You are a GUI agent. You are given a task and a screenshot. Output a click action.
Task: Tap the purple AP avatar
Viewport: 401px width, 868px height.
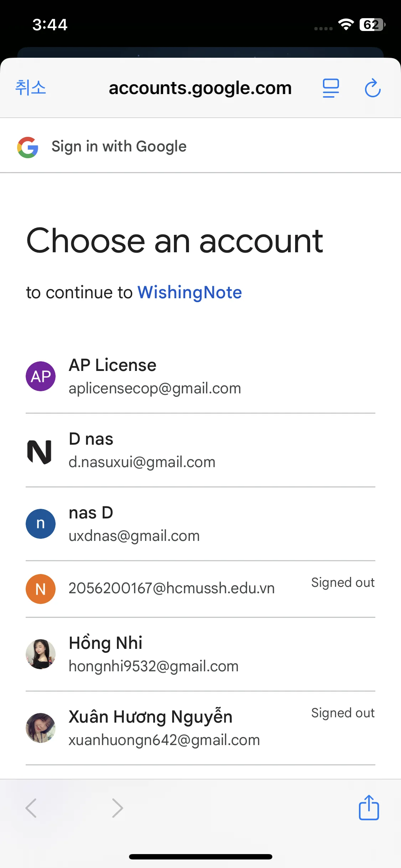click(x=41, y=376)
